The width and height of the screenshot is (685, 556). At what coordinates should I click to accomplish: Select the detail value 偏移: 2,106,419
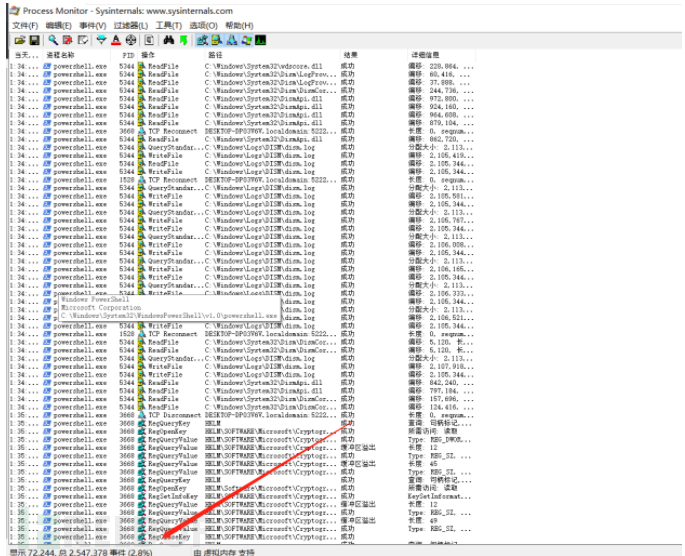(440, 155)
